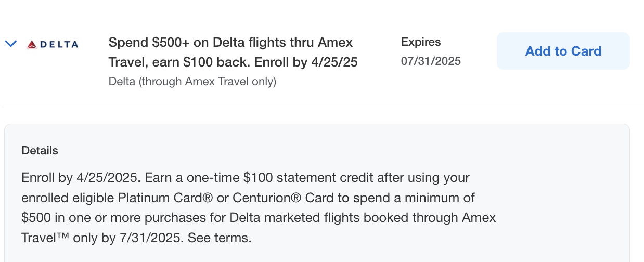The width and height of the screenshot is (644, 262).
Task: Open the 'See terms' text
Action: tap(220, 238)
